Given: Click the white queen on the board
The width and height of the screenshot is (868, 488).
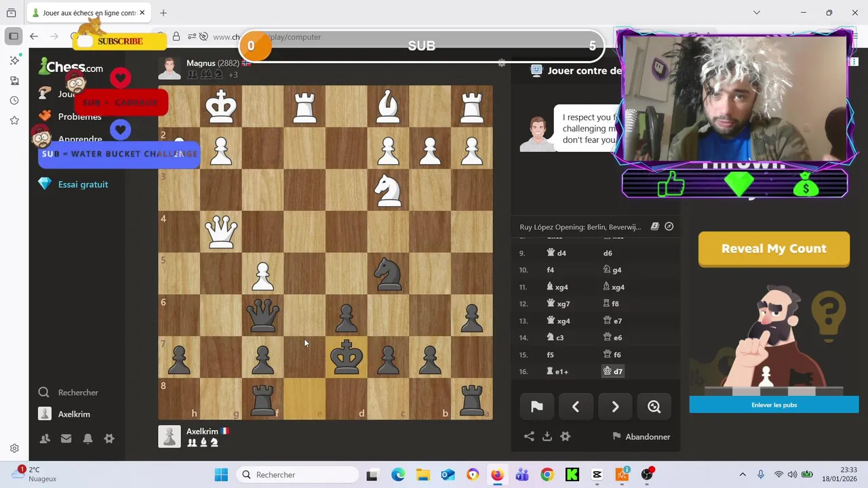Looking at the screenshot, I should [x=221, y=232].
